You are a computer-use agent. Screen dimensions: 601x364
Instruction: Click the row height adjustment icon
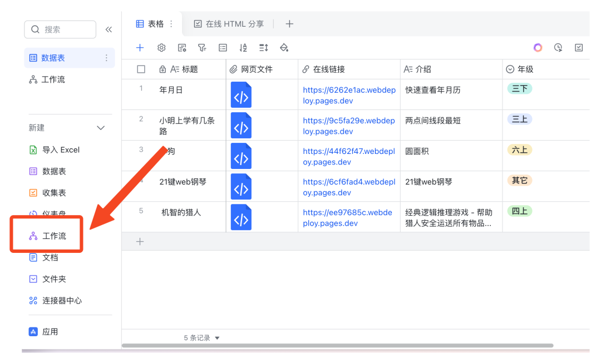[263, 48]
